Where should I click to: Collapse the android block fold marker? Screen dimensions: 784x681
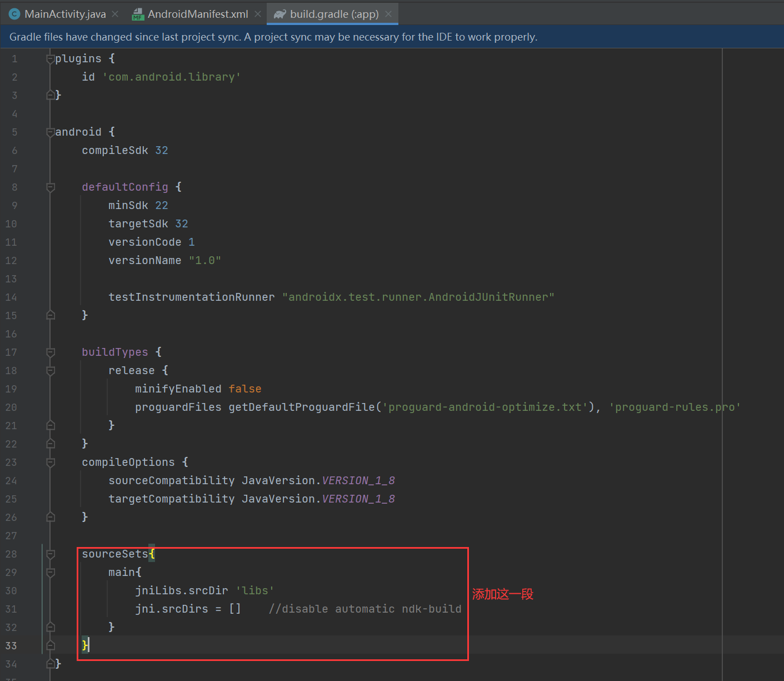coord(51,132)
